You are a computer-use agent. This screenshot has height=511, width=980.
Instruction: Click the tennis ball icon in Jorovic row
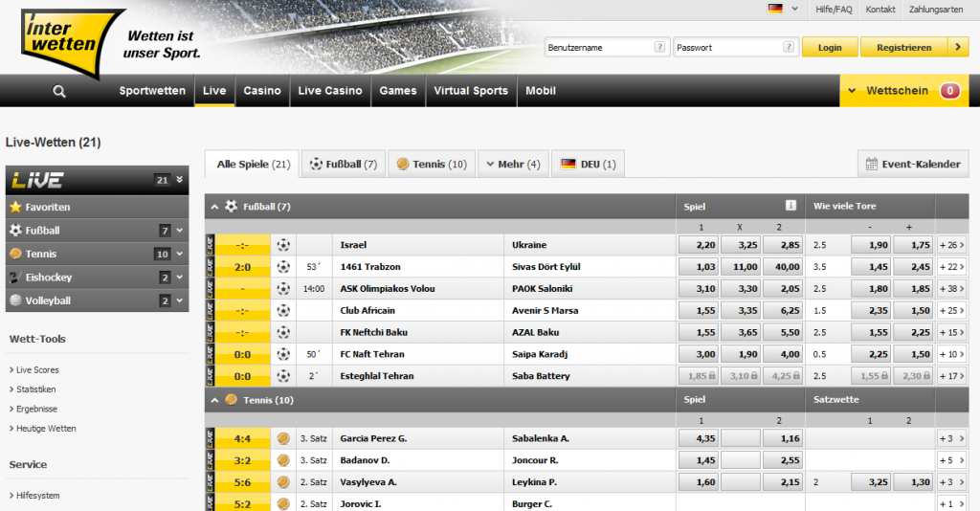point(283,504)
